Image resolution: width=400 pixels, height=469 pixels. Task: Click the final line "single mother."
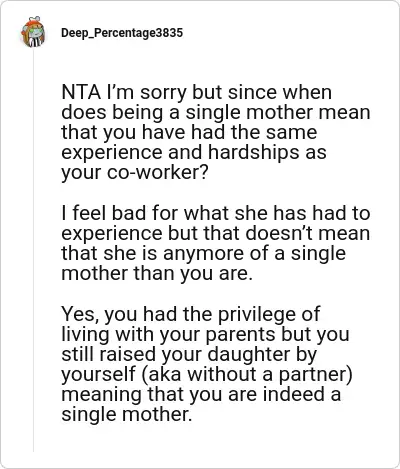pyautogui.click(x=127, y=414)
